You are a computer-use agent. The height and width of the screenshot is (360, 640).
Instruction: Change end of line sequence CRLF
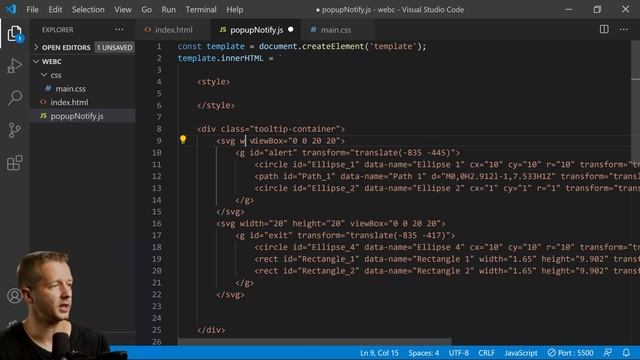click(487, 353)
